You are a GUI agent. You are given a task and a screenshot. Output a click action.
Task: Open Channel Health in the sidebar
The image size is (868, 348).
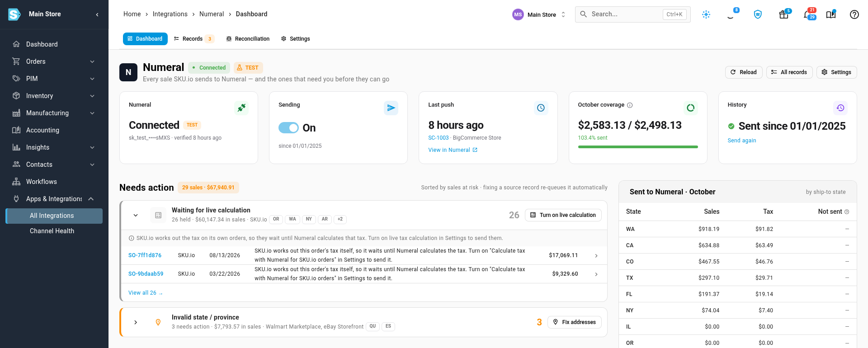click(x=54, y=231)
